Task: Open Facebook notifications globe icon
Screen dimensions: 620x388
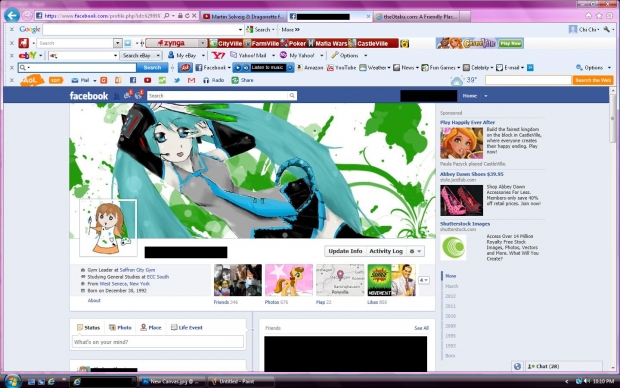Action: (138, 95)
